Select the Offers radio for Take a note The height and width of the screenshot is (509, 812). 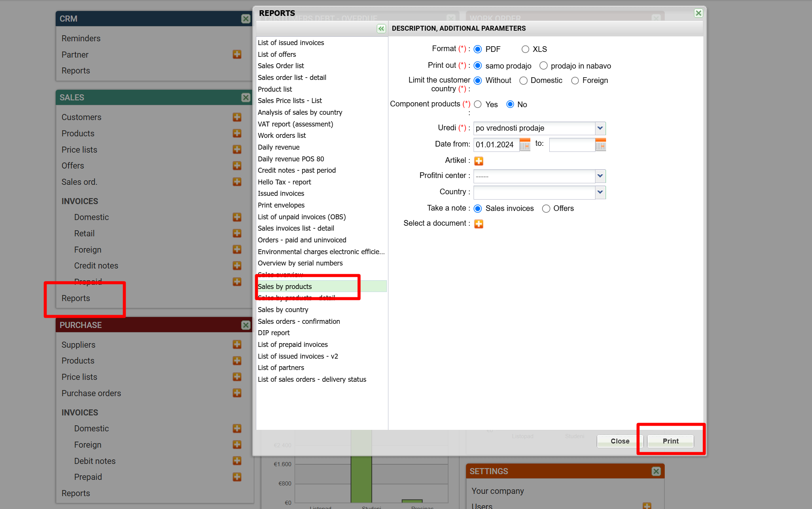pyautogui.click(x=546, y=209)
